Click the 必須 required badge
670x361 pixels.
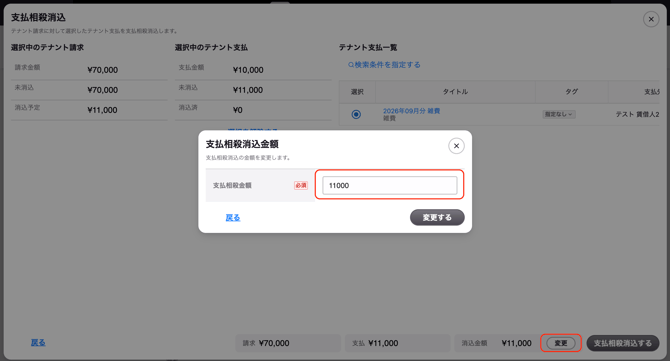(301, 185)
